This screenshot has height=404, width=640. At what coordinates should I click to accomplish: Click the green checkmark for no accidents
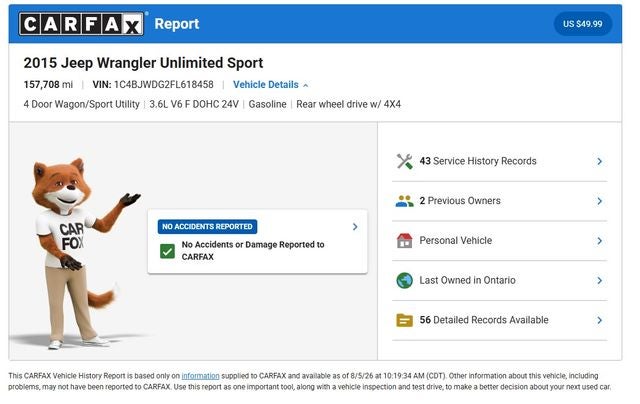pos(167,251)
